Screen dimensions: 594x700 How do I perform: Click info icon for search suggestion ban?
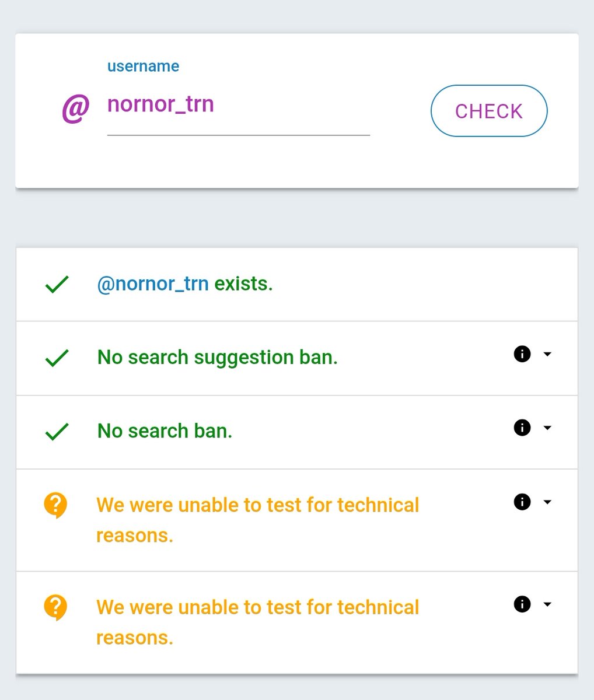522,353
